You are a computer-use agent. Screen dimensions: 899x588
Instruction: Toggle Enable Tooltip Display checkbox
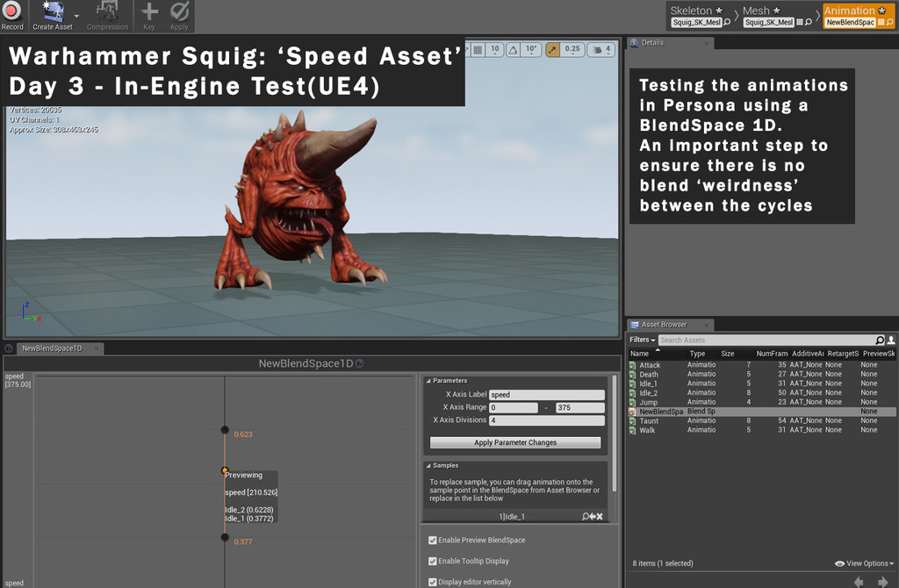pyautogui.click(x=432, y=561)
